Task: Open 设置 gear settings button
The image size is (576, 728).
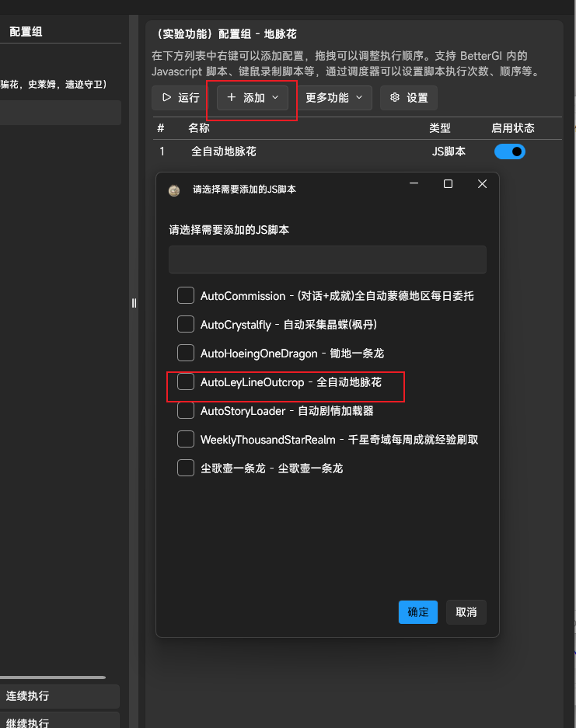Action: point(408,98)
